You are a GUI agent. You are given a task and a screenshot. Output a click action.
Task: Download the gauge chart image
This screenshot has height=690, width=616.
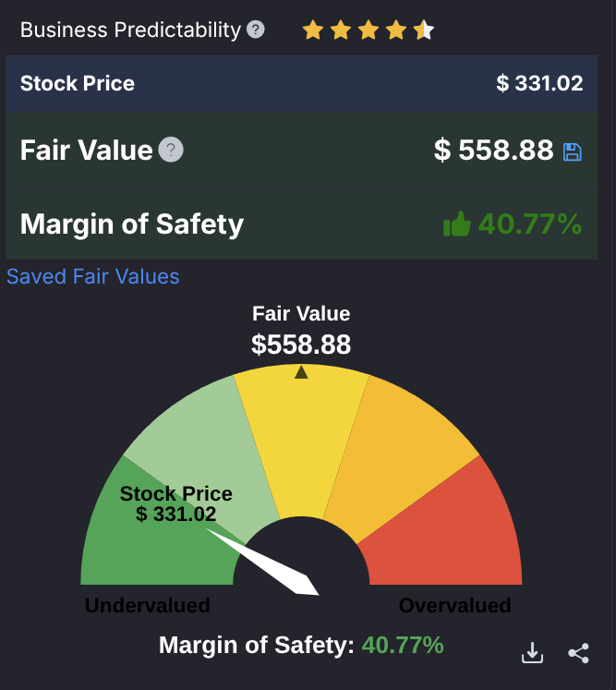pyautogui.click(x=532, y=653)
